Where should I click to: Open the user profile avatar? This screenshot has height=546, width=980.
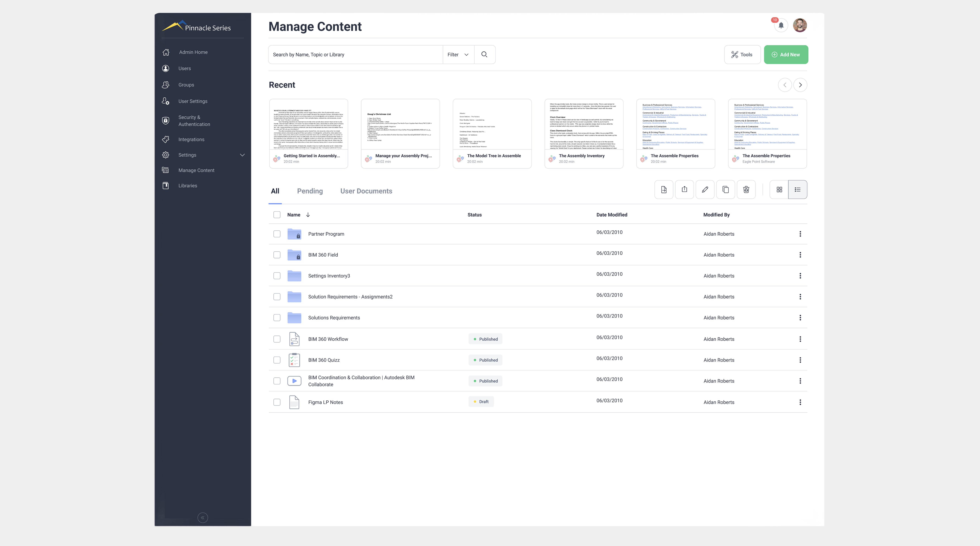point(800,25)
